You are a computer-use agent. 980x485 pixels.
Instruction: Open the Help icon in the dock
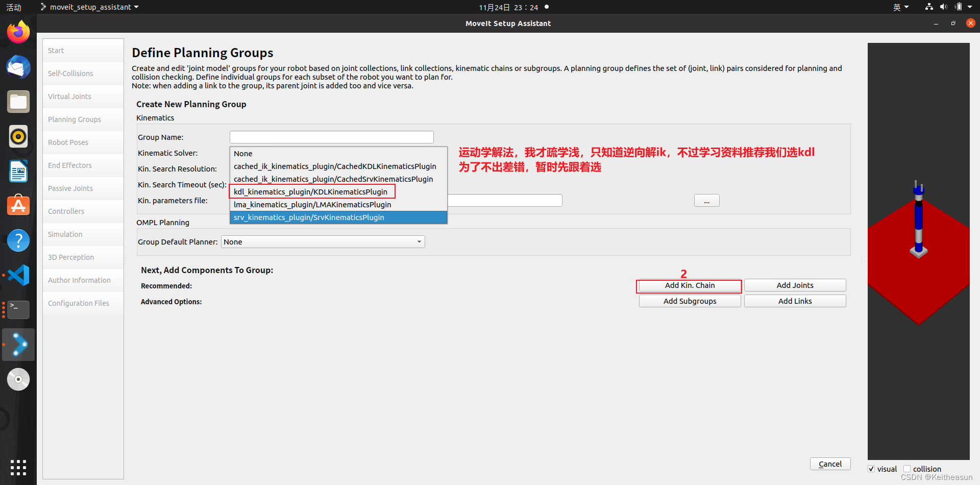tap(18, 240)
